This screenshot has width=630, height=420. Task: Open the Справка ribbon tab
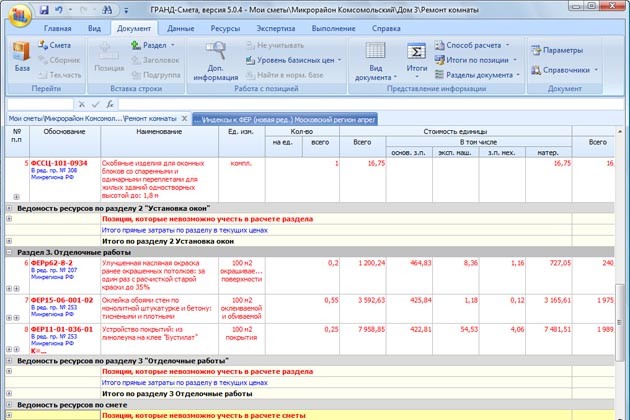pyautogui.click(x=386, y=29)
